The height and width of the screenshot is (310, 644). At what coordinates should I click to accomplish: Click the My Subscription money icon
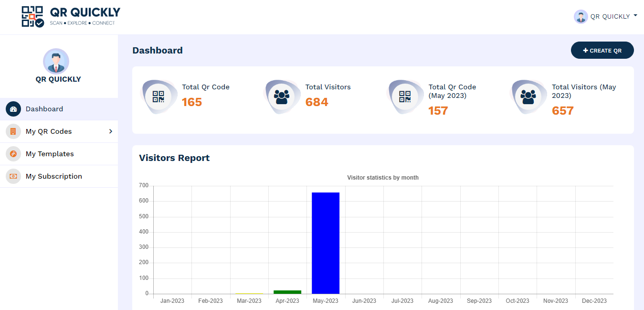[x=13, y=176]
